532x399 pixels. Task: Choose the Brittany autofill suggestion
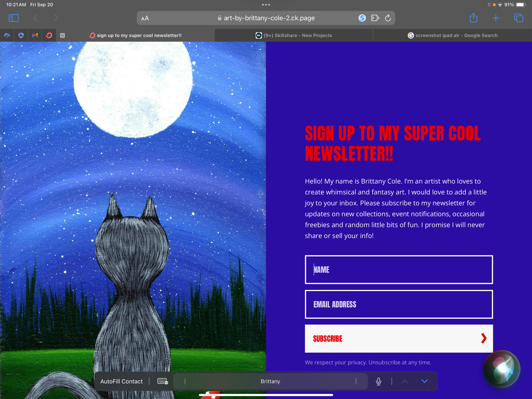pos(270,381)
